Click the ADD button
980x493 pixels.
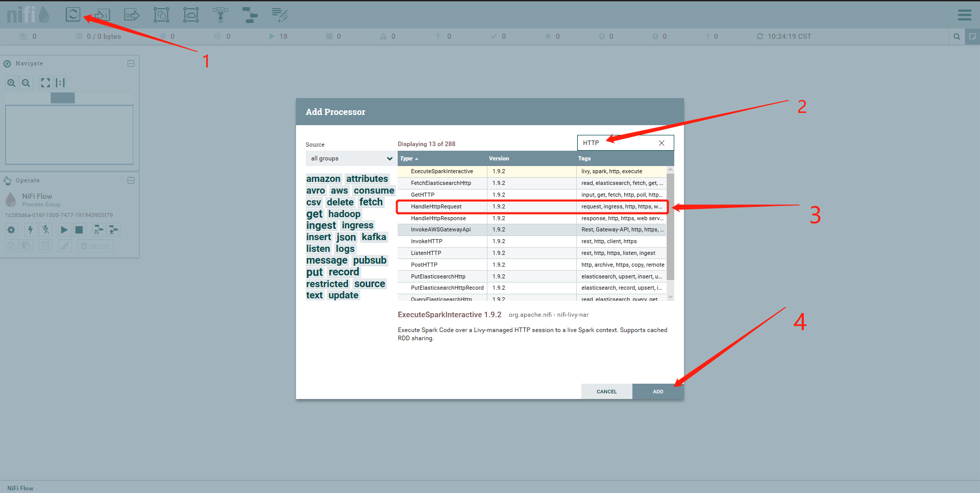click(658, 391)
